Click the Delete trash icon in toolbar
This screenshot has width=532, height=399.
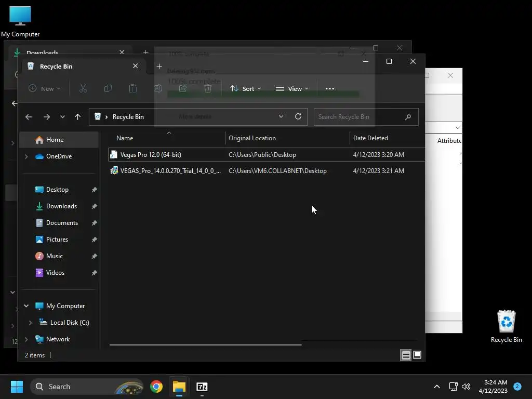coord(208,88)
